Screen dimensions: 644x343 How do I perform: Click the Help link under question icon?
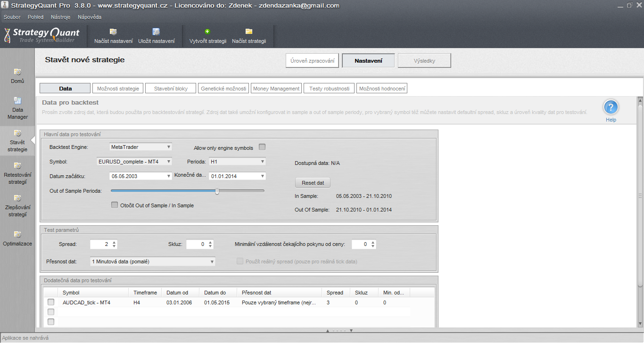pos(611,120)
